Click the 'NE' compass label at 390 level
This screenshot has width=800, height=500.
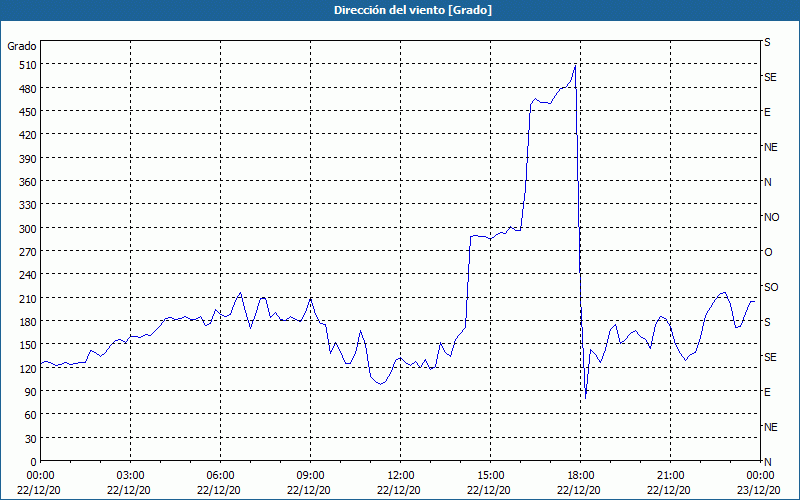click(770, 147)
